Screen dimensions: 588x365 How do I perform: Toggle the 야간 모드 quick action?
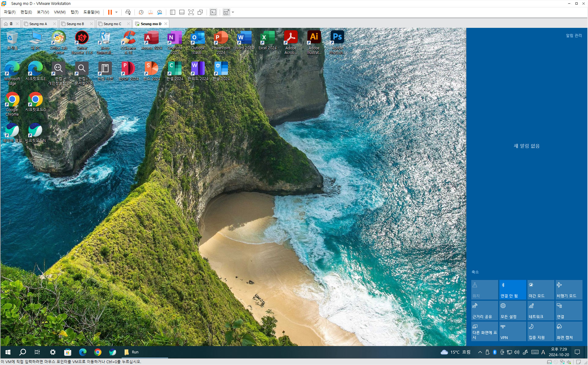540,290
